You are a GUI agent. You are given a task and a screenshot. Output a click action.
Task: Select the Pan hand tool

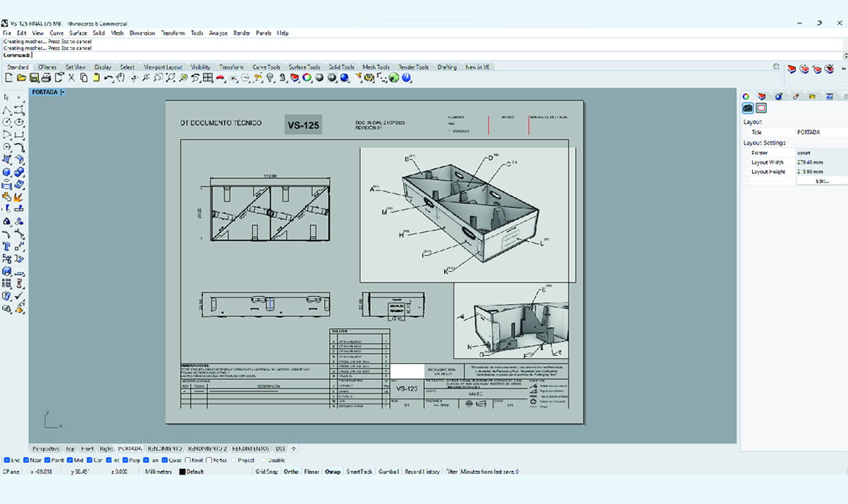click(120, 78)
